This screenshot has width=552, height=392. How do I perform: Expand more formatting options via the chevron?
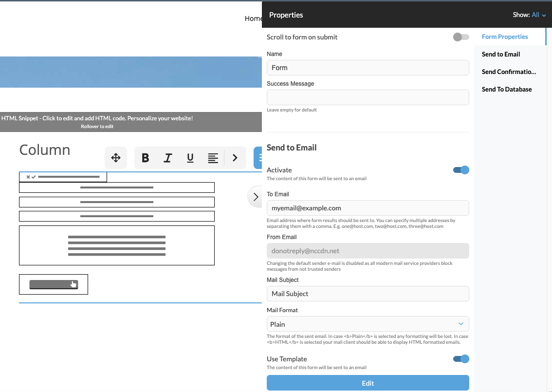coord(235,157)
